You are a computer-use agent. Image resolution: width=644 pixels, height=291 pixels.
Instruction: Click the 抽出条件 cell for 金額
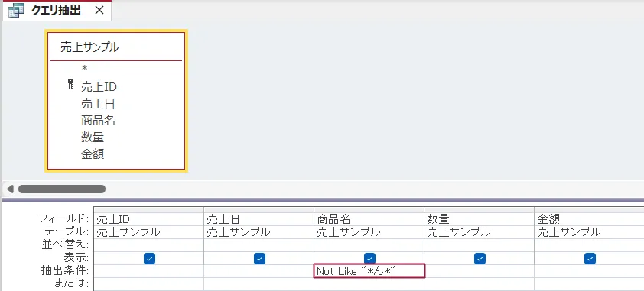coord(590,271)
